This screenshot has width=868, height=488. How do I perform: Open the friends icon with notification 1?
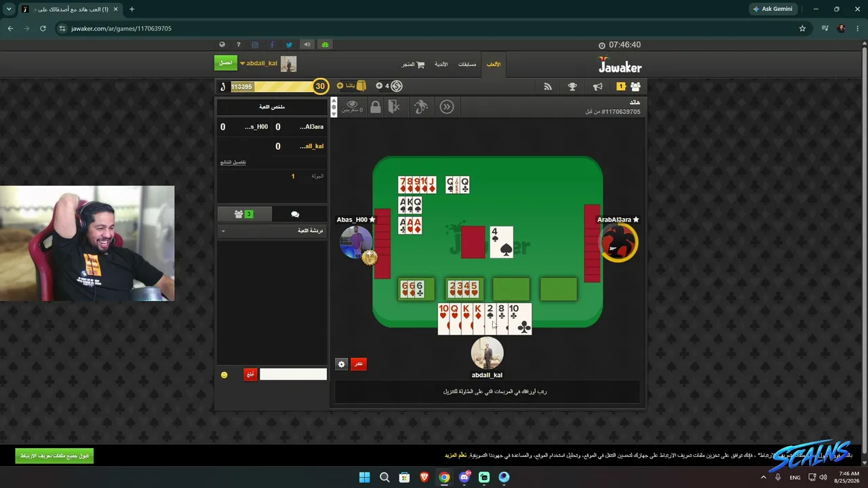(x=629, y=86)
